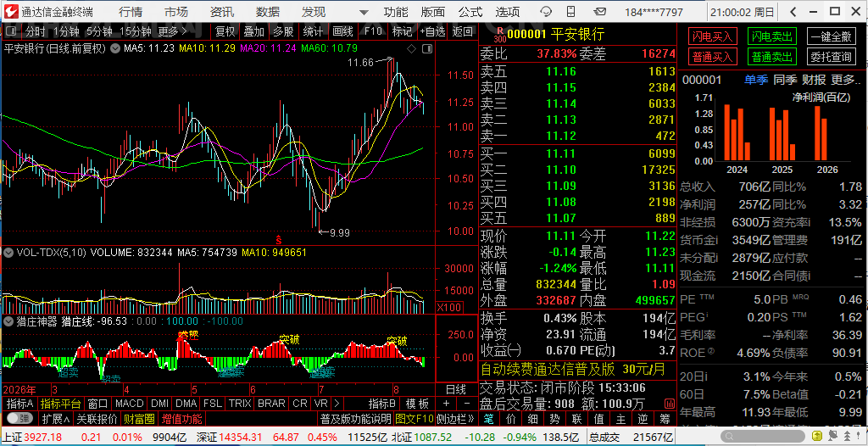
Task: Toggle the 弹 popup switch
Action: 20,418
